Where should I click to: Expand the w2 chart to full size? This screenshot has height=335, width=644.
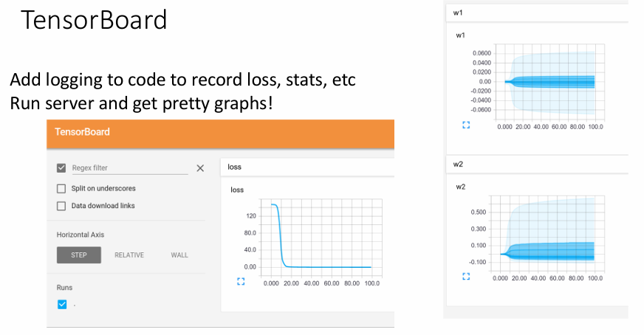[x=466, y=276]
